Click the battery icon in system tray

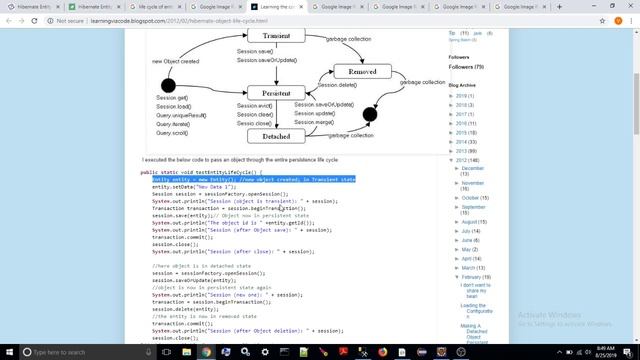(569, 352)
